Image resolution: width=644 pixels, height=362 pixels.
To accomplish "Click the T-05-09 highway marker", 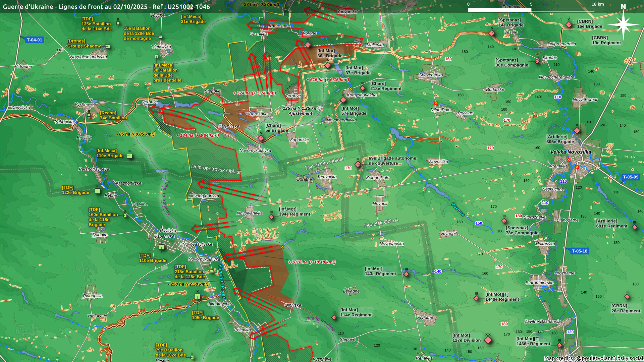I will pyautogui.click(x=630, y=177).
